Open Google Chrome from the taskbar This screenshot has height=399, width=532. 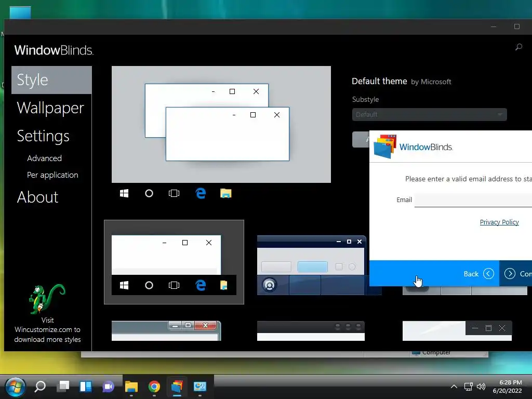pyautogui.click(x=154, y=387)
